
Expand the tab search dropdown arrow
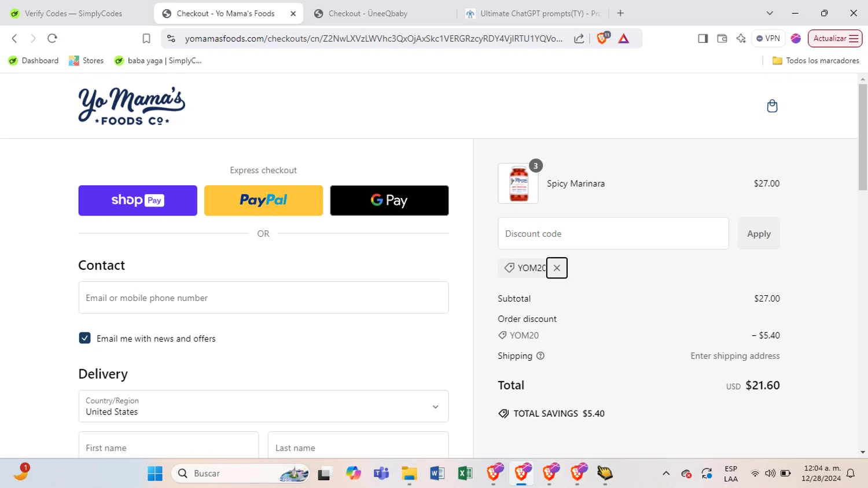coord(770,13)
